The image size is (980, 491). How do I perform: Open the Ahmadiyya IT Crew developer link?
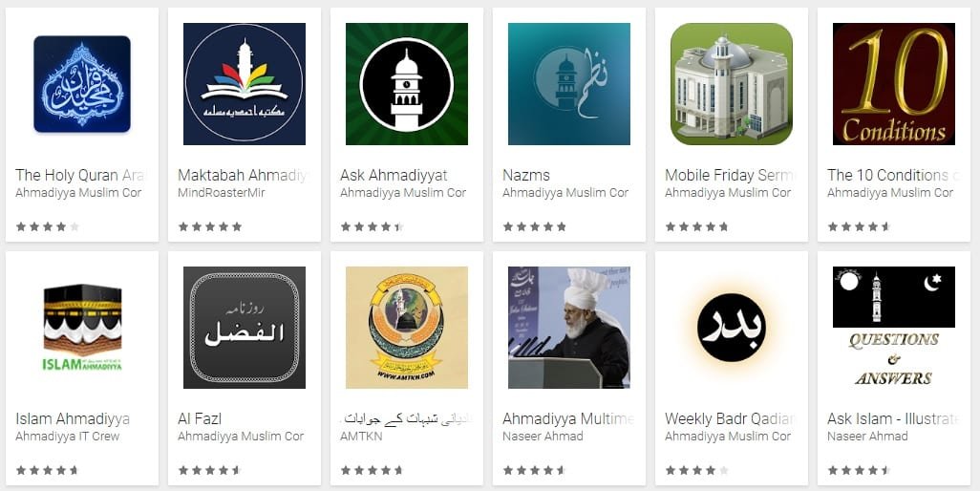click(x=68, y=436)
